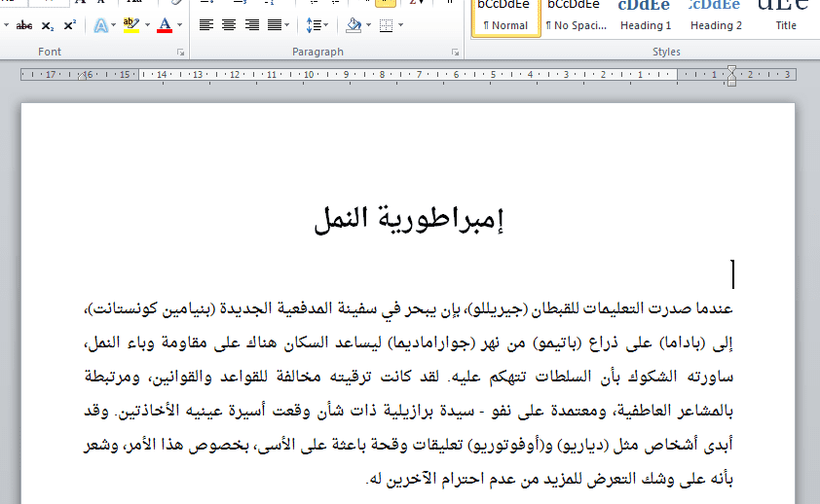The height and width of the screenshot is (504, 820).
Task: Apply superscript formatting
Action: tap(70, 25)
